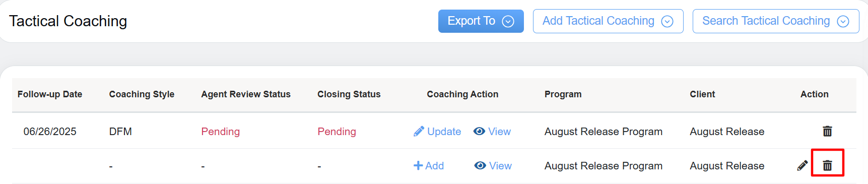Click circled chevron on Add Tactical Coaching
Image resolution: width=868 pixels, height=184 pixels.
(x=667, y=21)
